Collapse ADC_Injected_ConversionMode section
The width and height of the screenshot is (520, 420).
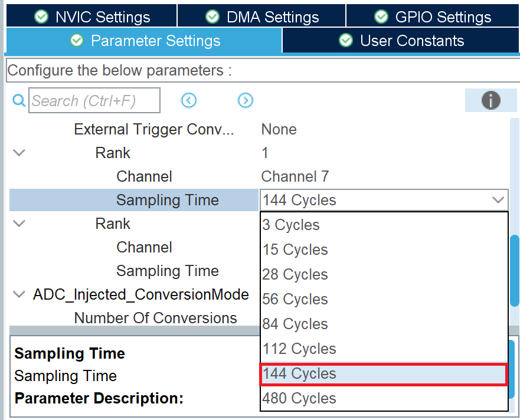(x=19, y=294)
